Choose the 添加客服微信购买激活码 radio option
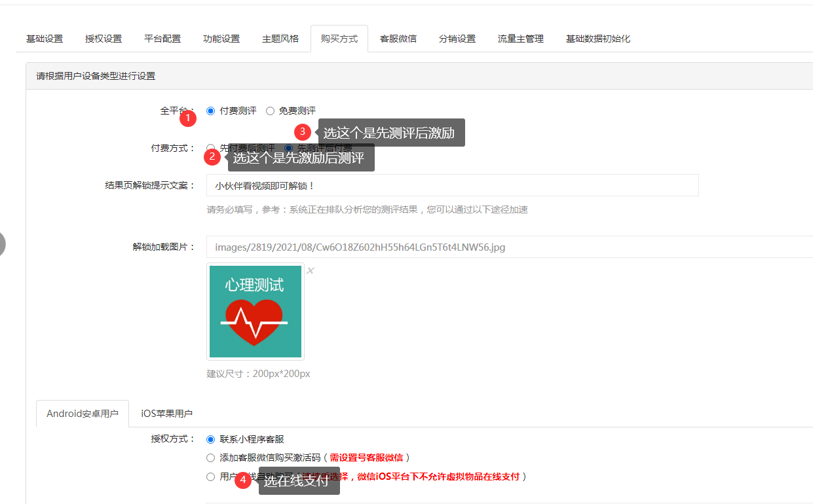This screenshot has width=813, height=504. tap(210, 458)
